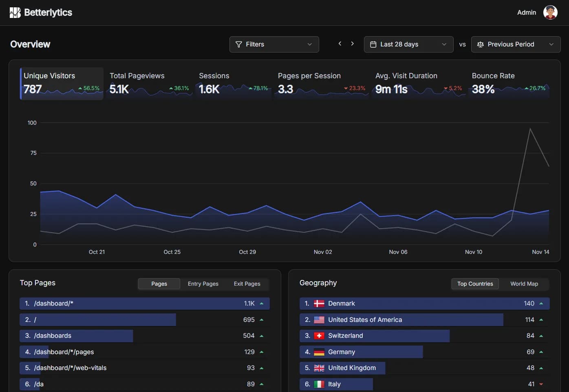The image size is (569, 392).
Task: Switch to the World Map tab
Action: pos(525,284)
